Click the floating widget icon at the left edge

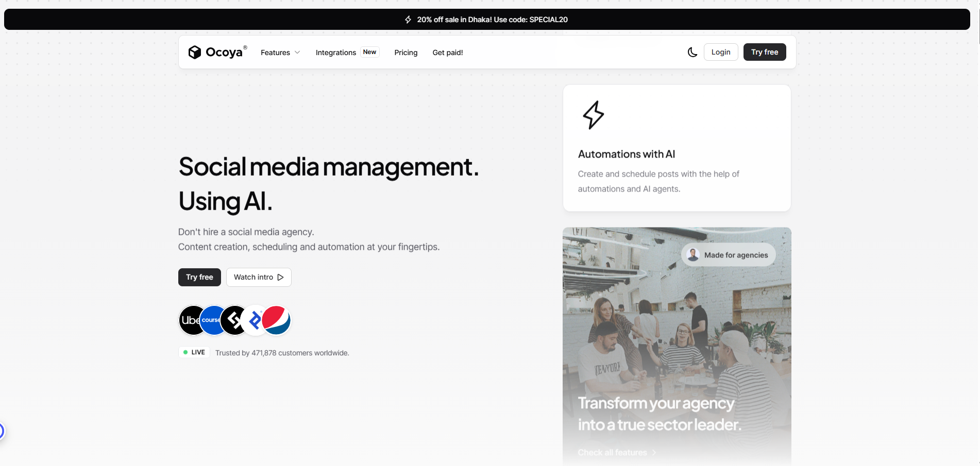2,431
